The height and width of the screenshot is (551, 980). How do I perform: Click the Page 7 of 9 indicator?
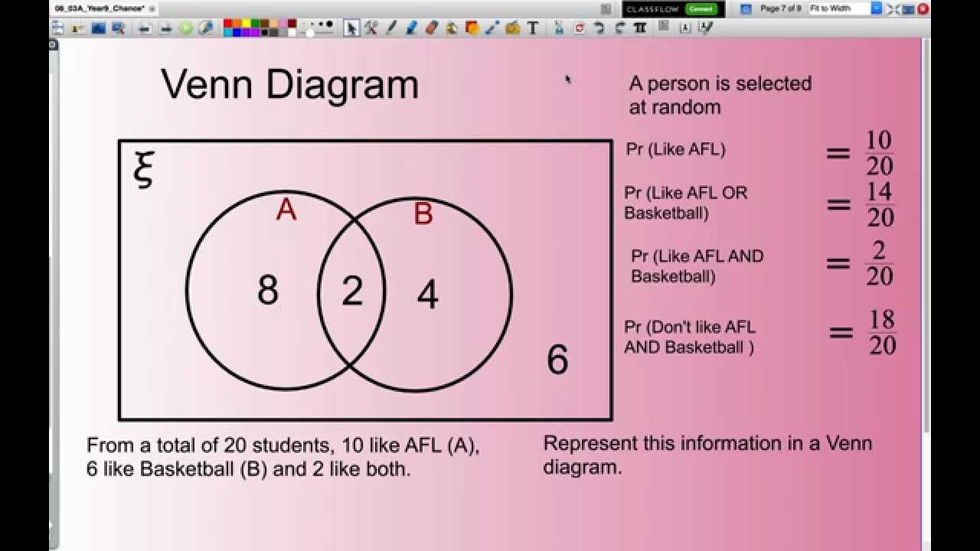click(781, 8)
